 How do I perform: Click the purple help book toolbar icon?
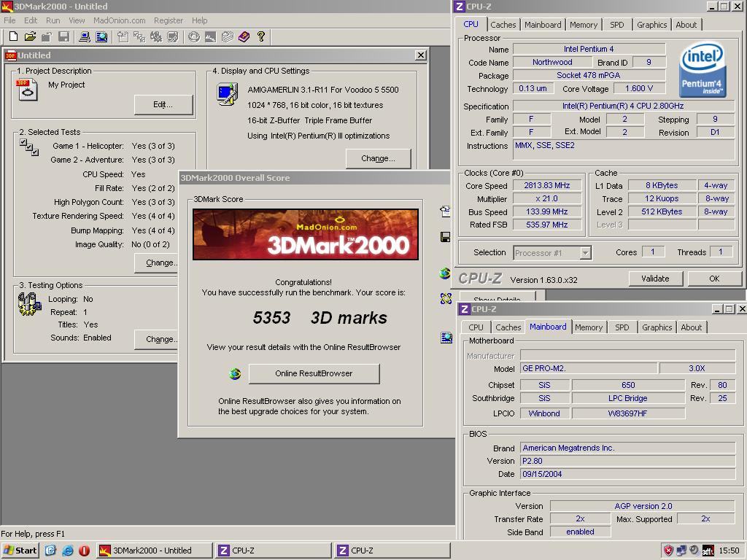[244, 36]
